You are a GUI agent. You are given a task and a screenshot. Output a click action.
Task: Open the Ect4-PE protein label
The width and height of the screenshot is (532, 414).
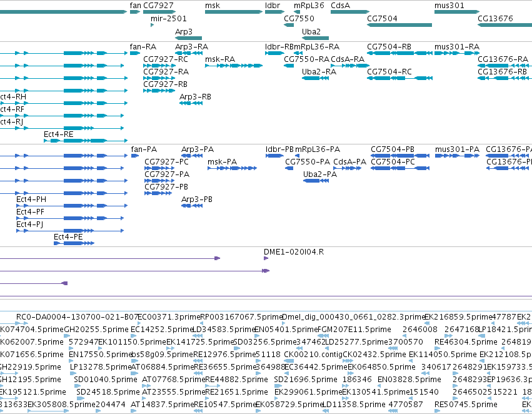(68, 237)
